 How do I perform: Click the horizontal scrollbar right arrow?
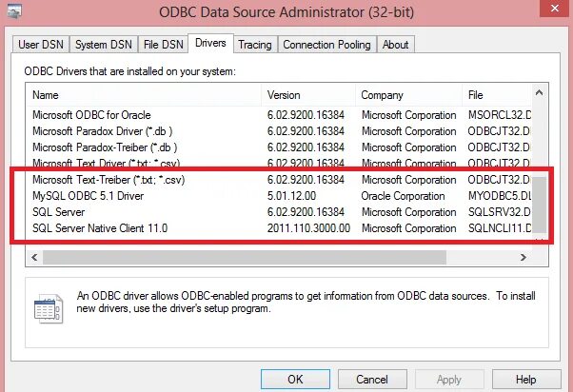click(524, 257)
